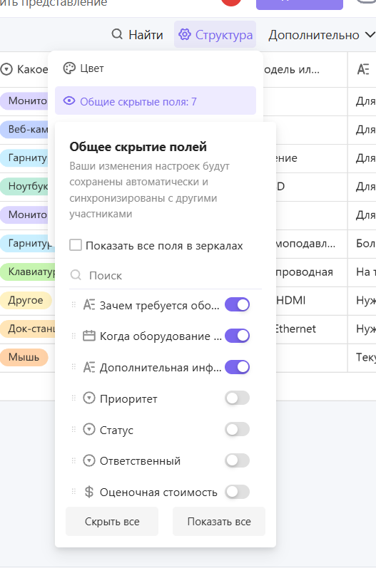Click the Показать все button
Screen dimensions: 376x588
point(219,521)
